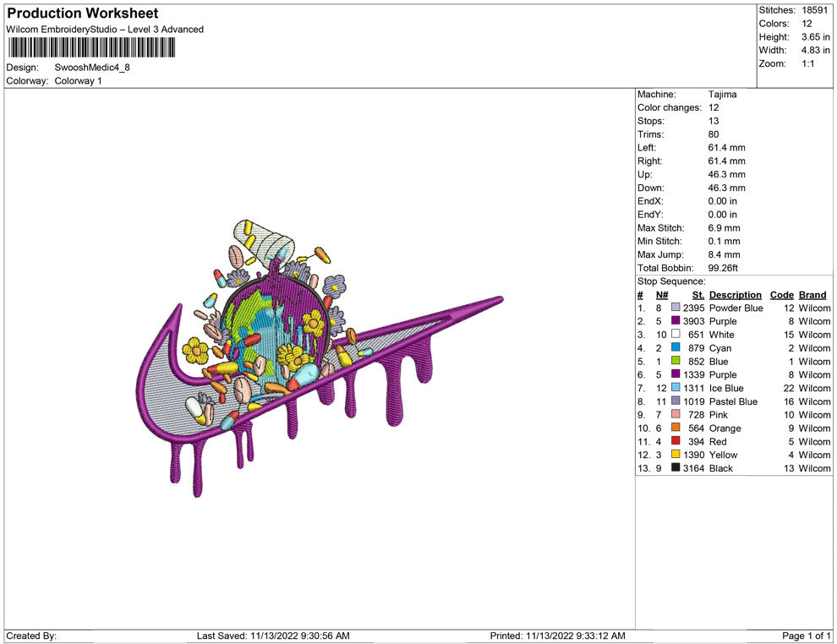The image size is (837, 644).
Task: Click the Powder Blue description text
Action: (736, 308)
